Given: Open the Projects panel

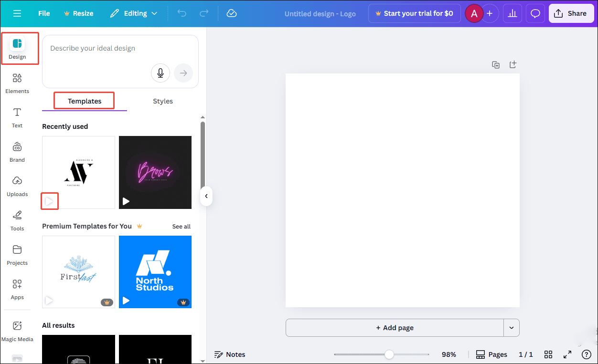Looking at the screenshot, I should pyautogui.click(x=17, y=255).
